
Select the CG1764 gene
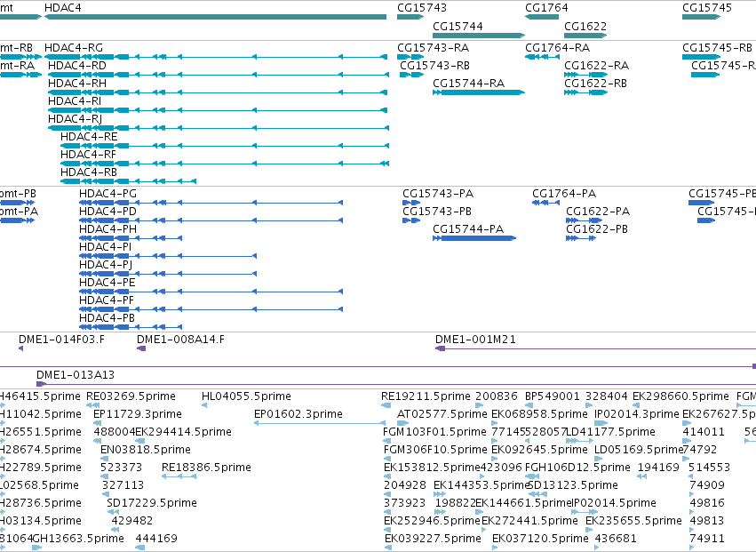pos(542,17)
